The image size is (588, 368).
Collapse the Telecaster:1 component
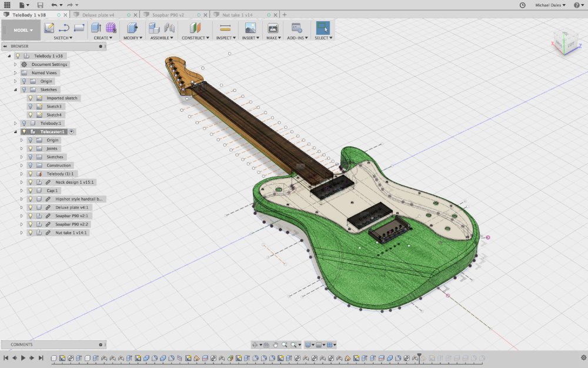click(15, 132)
